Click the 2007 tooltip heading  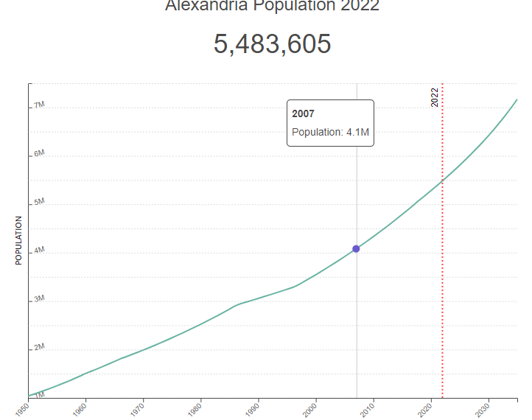[x=303, y=114]
